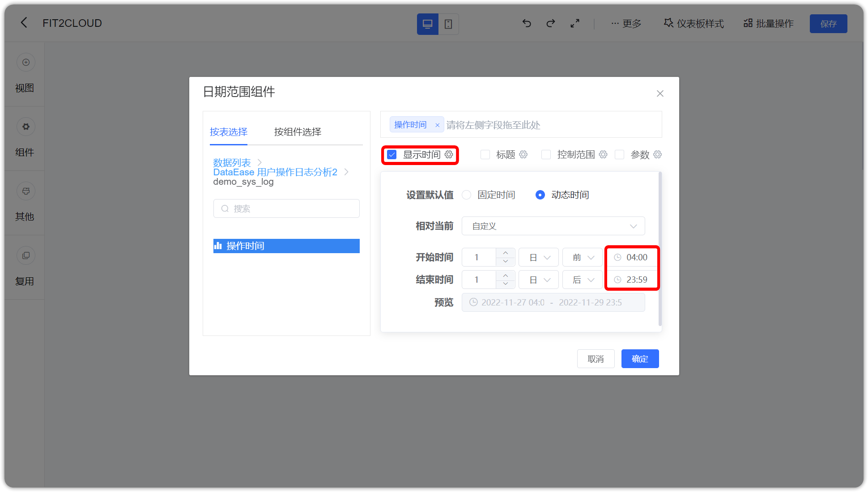Open the 组件 sidebar panel
This screenshot has height=492, width=868.
[x=25, y=139]
